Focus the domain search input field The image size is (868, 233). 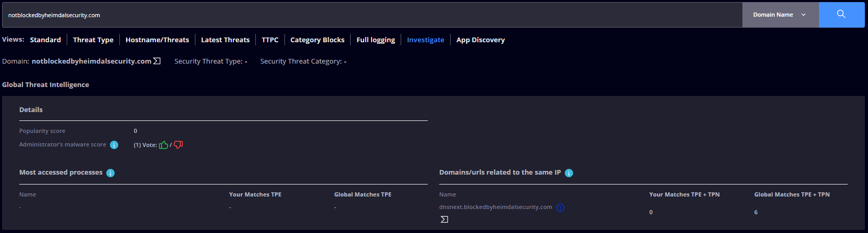click(372, 15)
